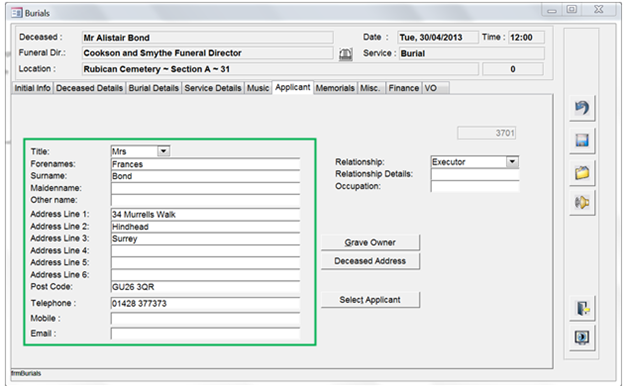The width and height of the screenshot is (623, 386).
Task: Click the speaker sound icon in sidebar
Action: point(582,203)
